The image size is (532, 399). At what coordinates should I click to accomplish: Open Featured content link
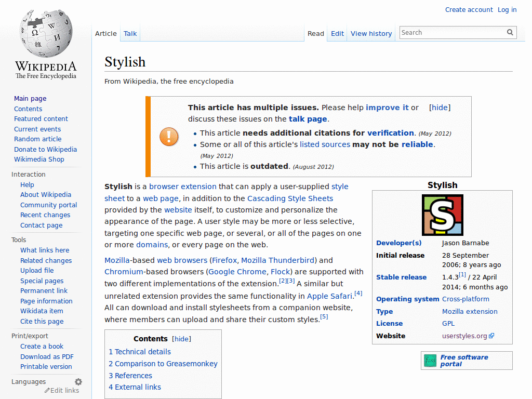[41, 119]
